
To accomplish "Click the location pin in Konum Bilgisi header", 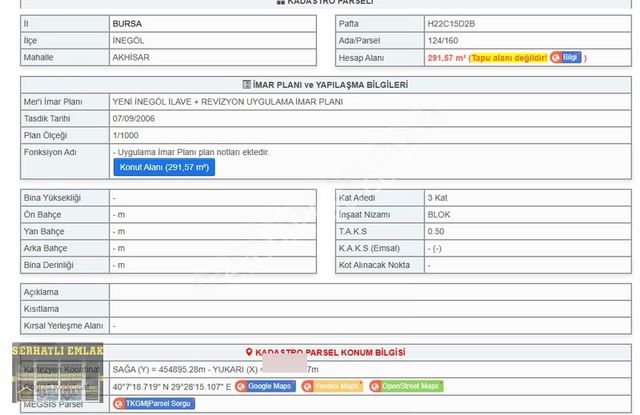I will [249, 352].
